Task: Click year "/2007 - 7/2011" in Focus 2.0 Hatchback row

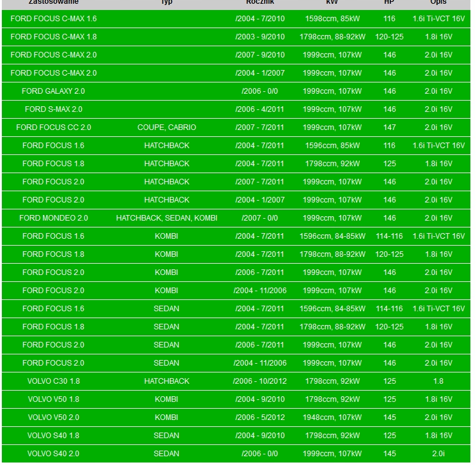Action: [x=260, y=182]
